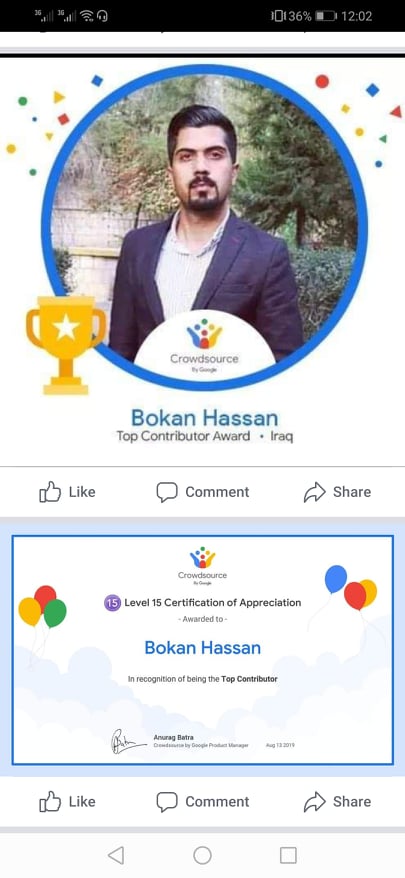405x878 pixels.
Task: Tap the Android home circle button
Action: [x=202, y=855]
